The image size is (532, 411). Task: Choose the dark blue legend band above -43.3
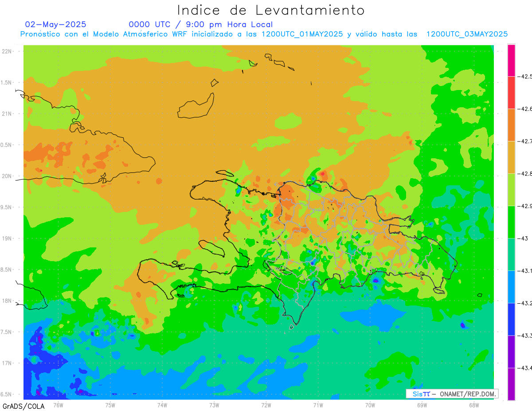coord(511,319)
